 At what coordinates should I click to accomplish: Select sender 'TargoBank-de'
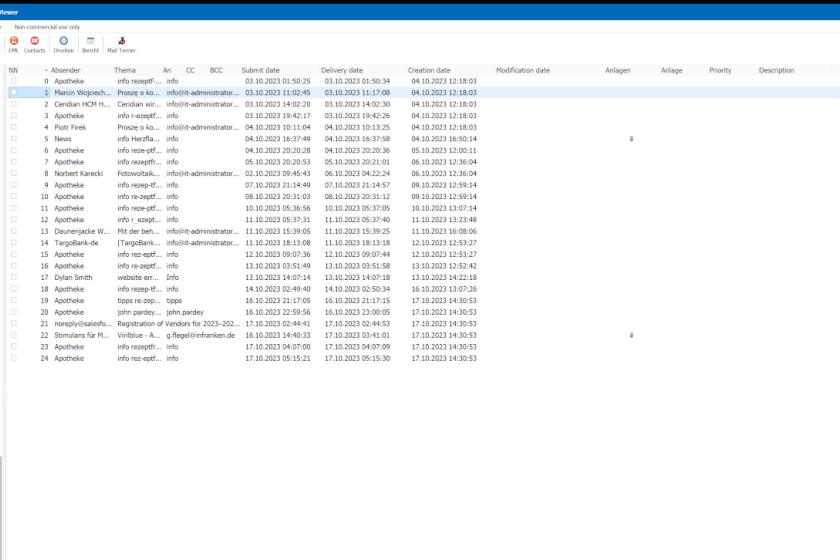click(x=76, y=243)
